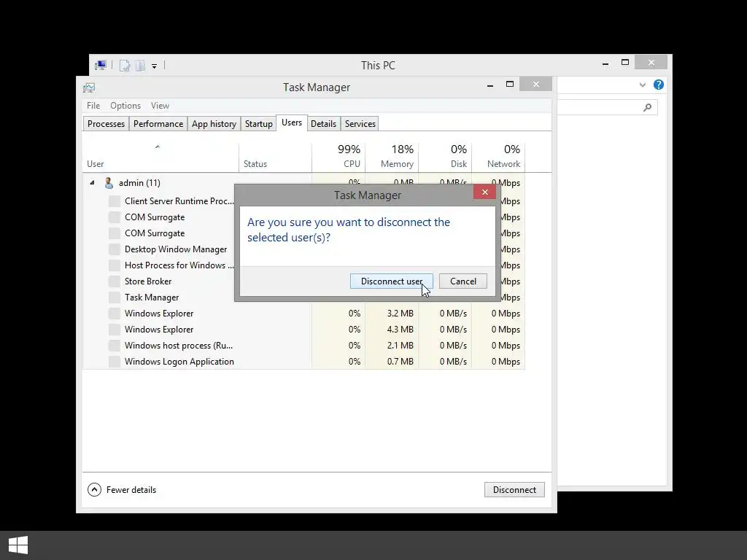Click the search magnifier in This PC window
Image resolution: width=747 pixels, height=560 pixels.
point(647,108)
